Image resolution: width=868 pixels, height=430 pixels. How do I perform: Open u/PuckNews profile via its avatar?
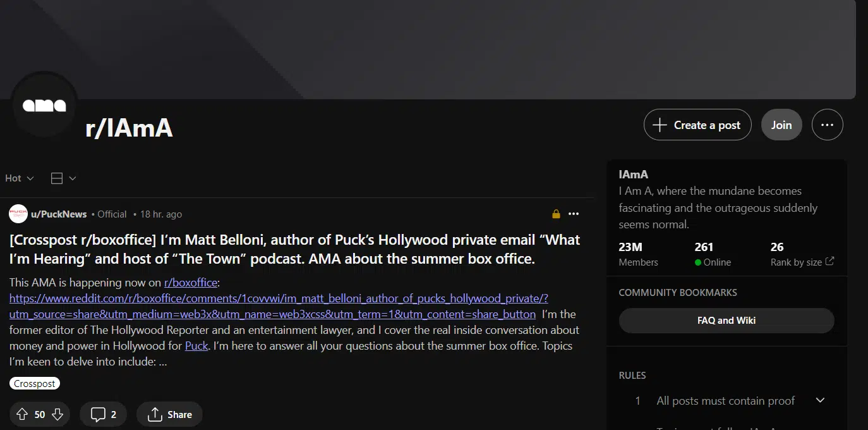point(18,214)
